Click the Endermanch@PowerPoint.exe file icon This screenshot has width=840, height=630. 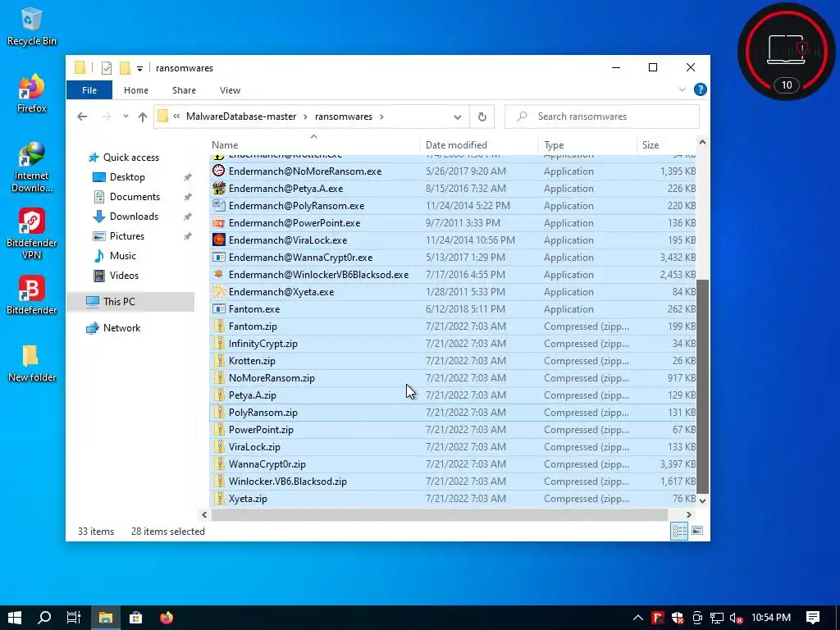(218, 223)
